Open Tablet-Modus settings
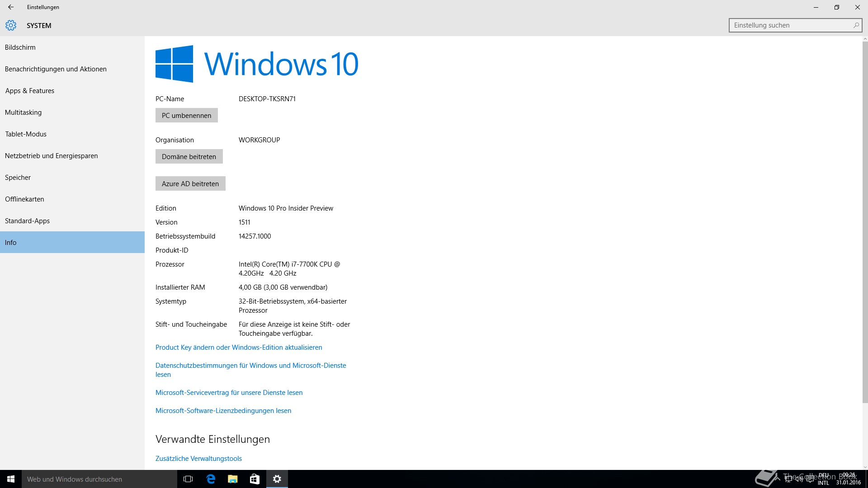This screenshot has height=488, width=868. coord(72,134)
